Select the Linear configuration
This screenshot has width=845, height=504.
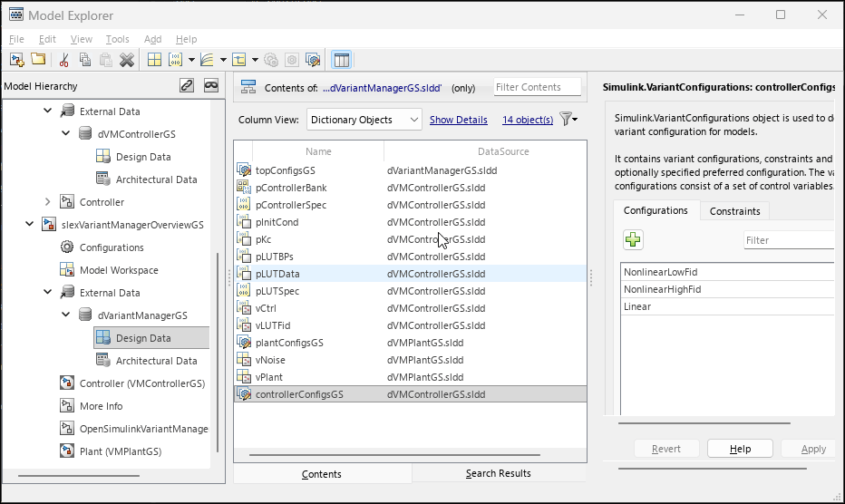coord(727,306)
